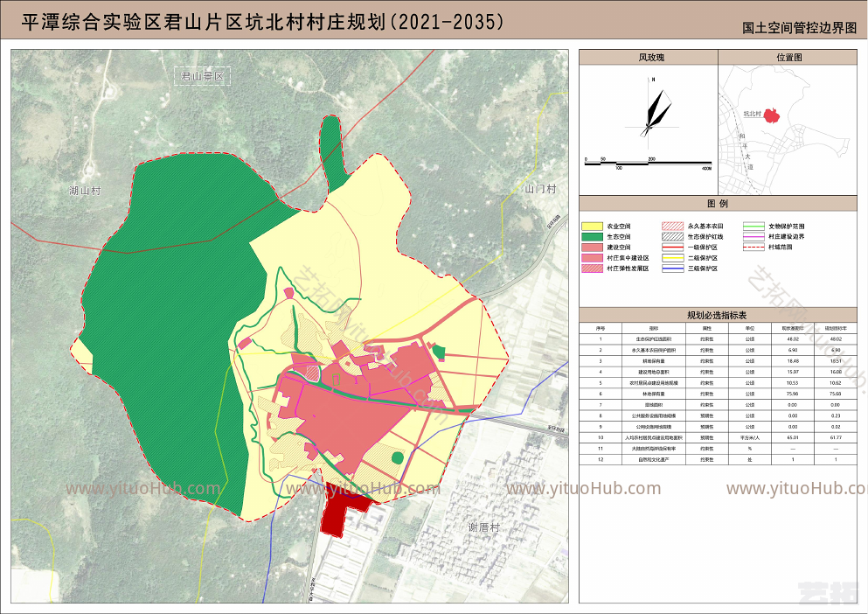Screen dimensions: 868x614
Task: Select the hatched 村庄弹性发展区 legend swatch
Action: tap(592, 269)
